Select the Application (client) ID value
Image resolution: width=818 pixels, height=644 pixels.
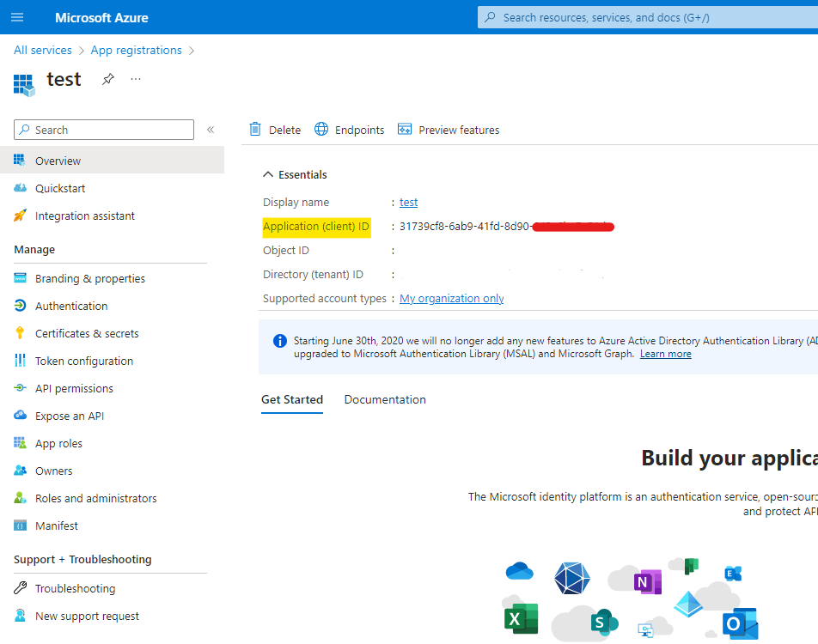coord(507,227)
